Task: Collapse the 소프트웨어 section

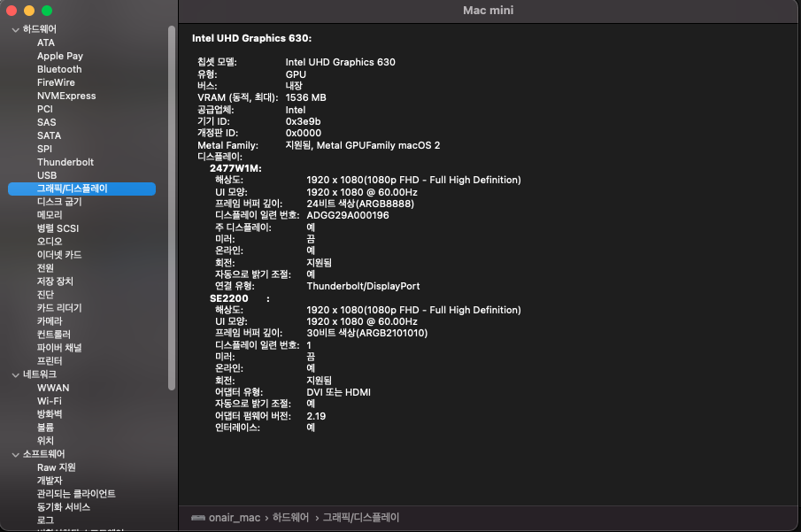Action: pyautogui.click(x=15, y=454)
